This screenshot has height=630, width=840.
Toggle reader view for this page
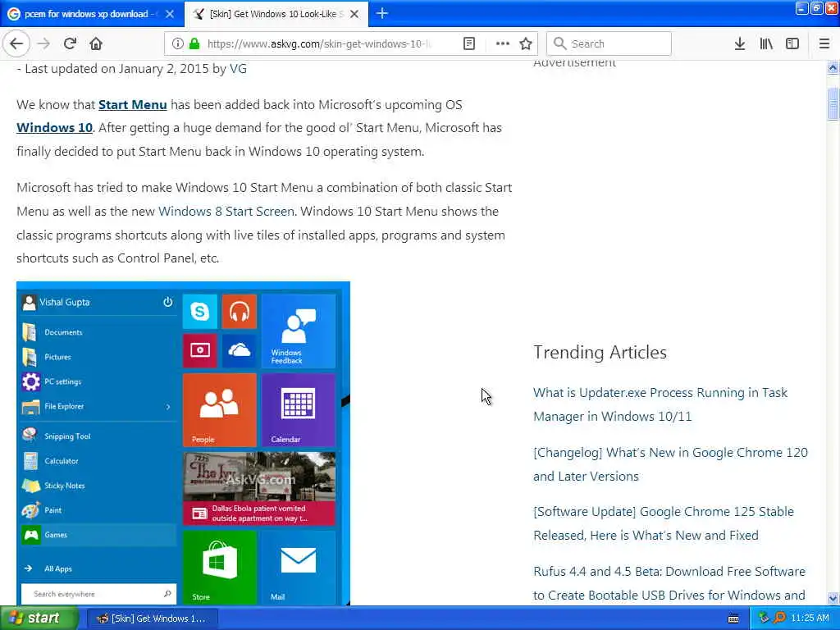click(468, 43)
